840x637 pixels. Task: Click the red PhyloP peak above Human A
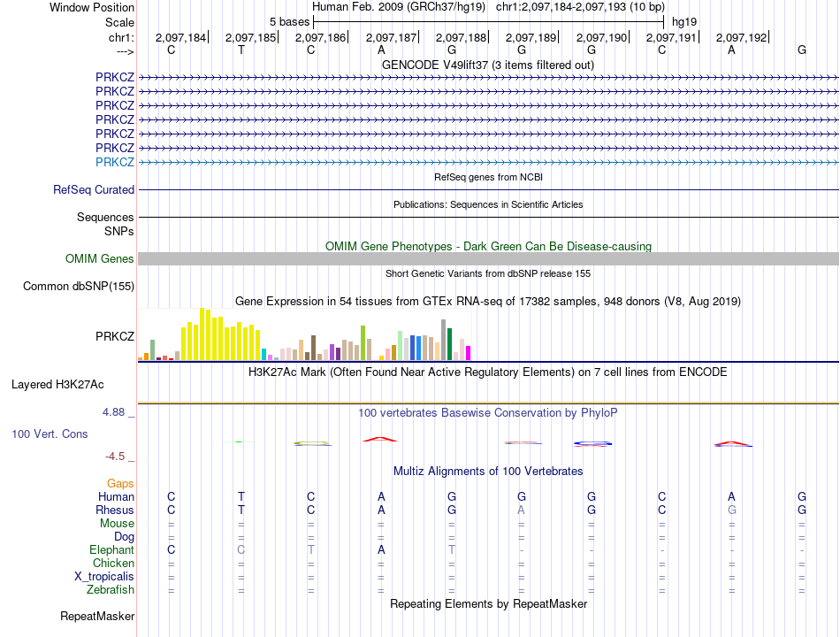[x=380, y=439]
